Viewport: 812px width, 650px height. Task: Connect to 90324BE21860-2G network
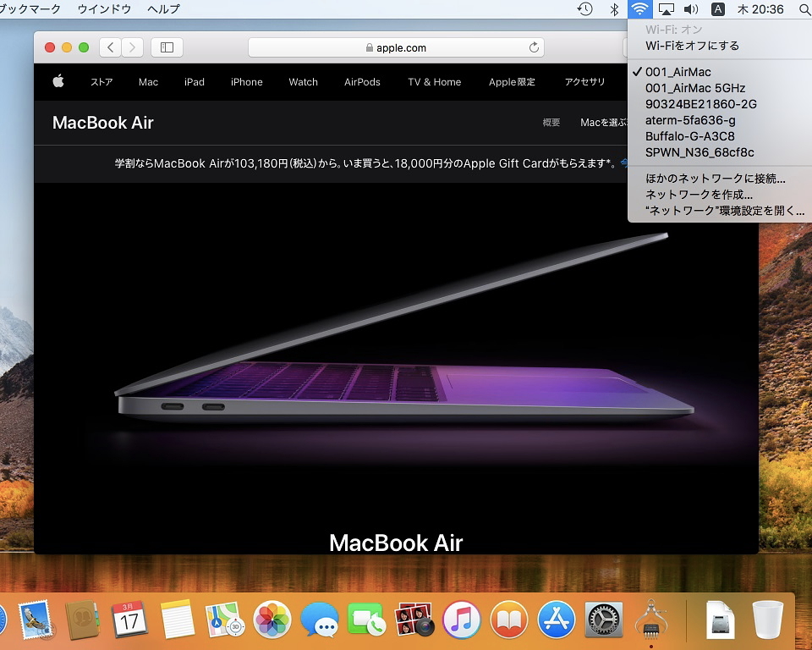coord(720,104)
